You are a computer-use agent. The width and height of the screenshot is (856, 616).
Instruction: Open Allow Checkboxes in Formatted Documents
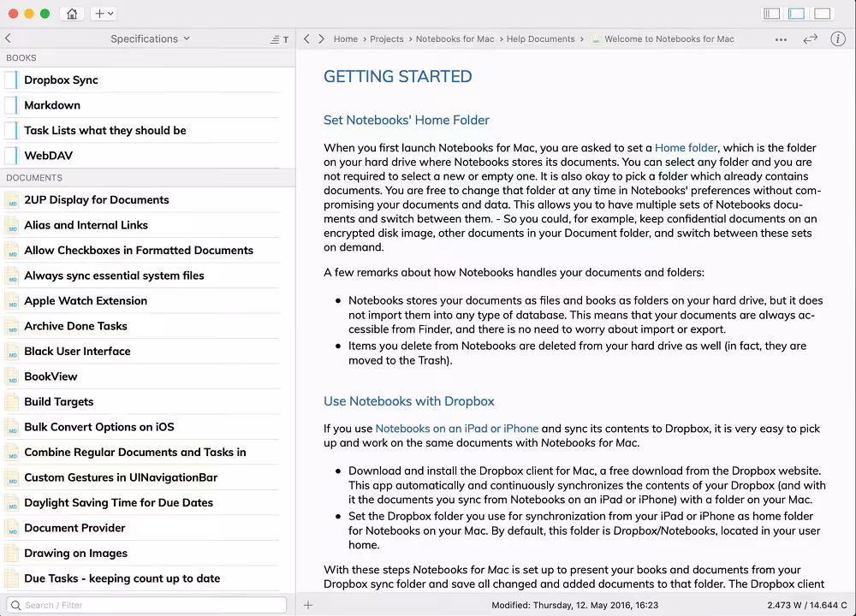pyautogui.click(x=148, y=250)
